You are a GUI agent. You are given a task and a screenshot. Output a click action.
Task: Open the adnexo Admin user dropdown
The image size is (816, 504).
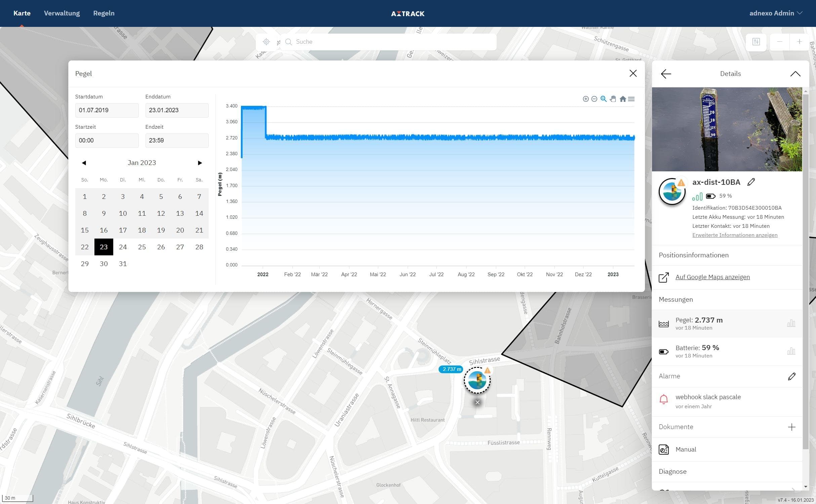[x=776, y=13]
